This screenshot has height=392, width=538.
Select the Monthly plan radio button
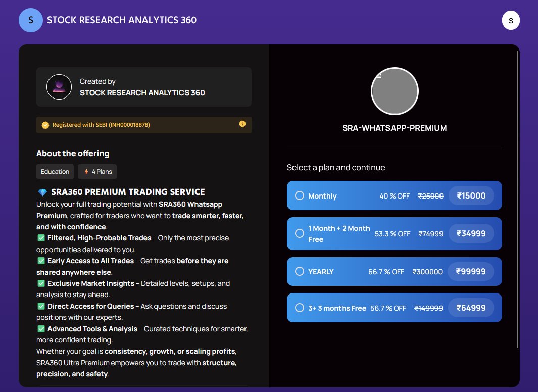(300, 195)
